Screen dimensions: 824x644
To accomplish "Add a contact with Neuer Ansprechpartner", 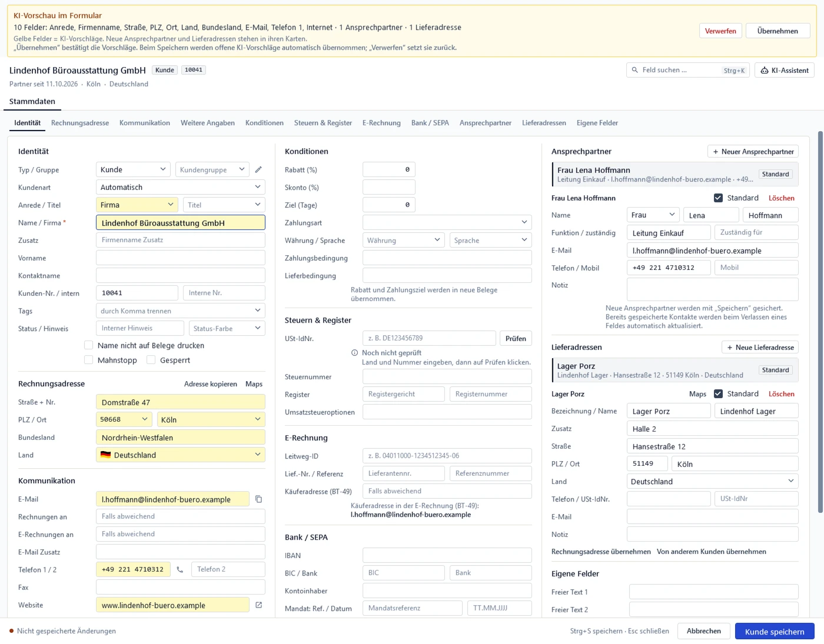I will click(753, 151).
